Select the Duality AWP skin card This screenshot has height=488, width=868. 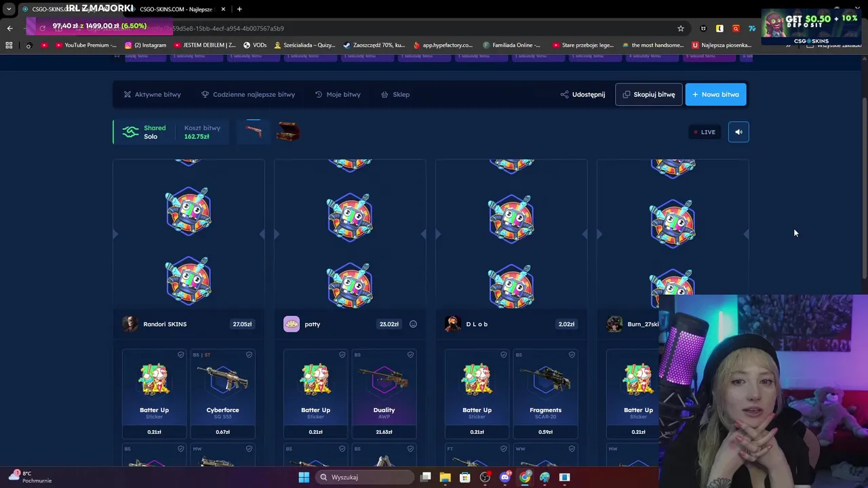[x=384, y=393]
